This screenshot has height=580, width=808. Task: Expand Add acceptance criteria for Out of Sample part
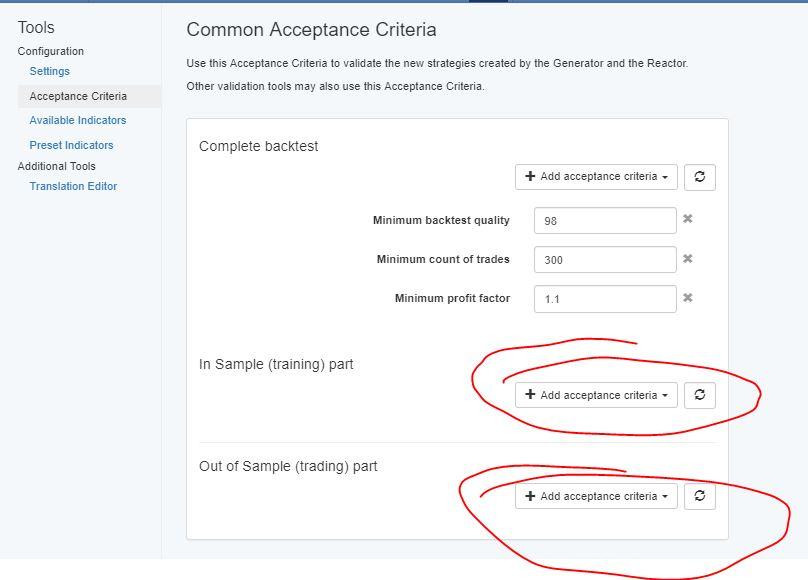(596, 496)
